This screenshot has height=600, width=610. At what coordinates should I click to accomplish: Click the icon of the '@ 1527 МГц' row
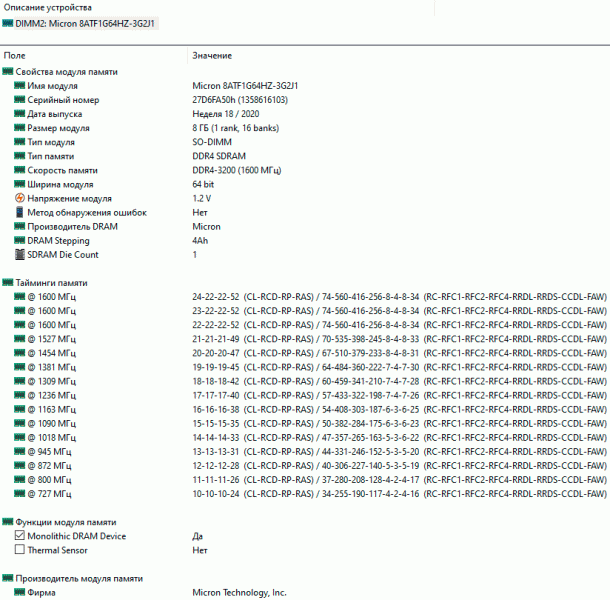point(19,339)
